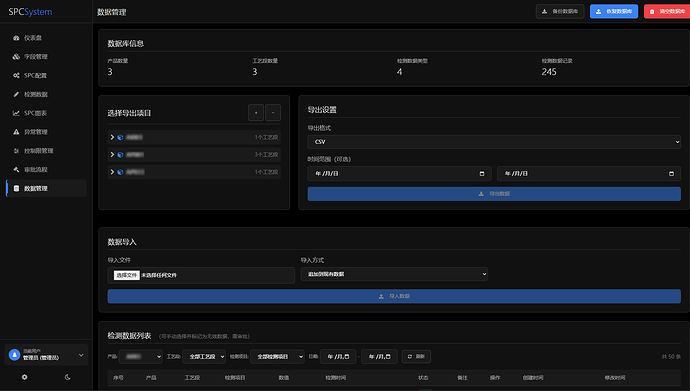Click the user avatar icon
This screenshot has height=391, width=690.
tap(15, 355)
